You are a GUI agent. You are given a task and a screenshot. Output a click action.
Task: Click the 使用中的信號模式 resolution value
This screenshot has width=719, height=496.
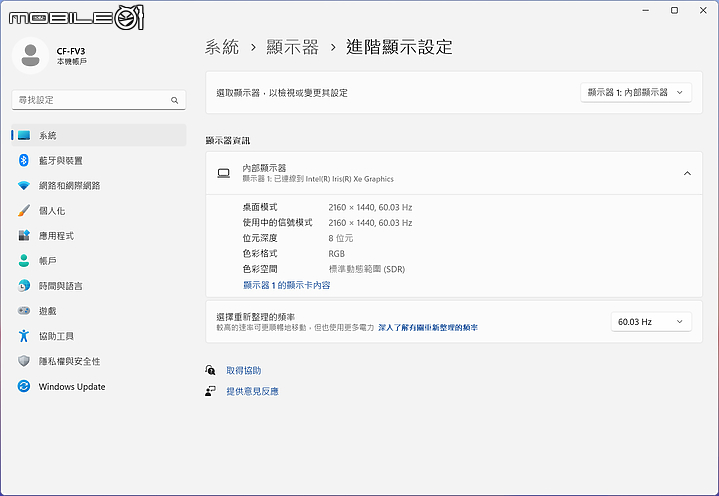pyautogui.click(x=370, y=223)
